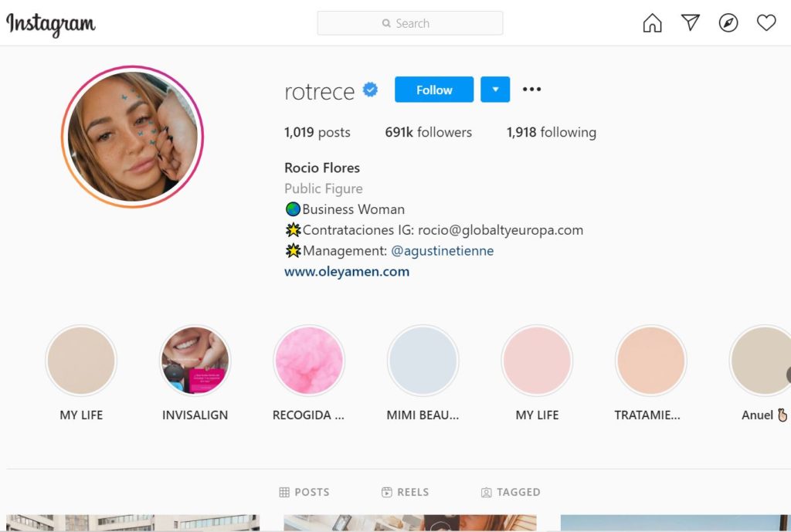Open the MIMI BEAU... story highlight
The width and height of the screenshot is (791, 532).
tap(423, 373)
